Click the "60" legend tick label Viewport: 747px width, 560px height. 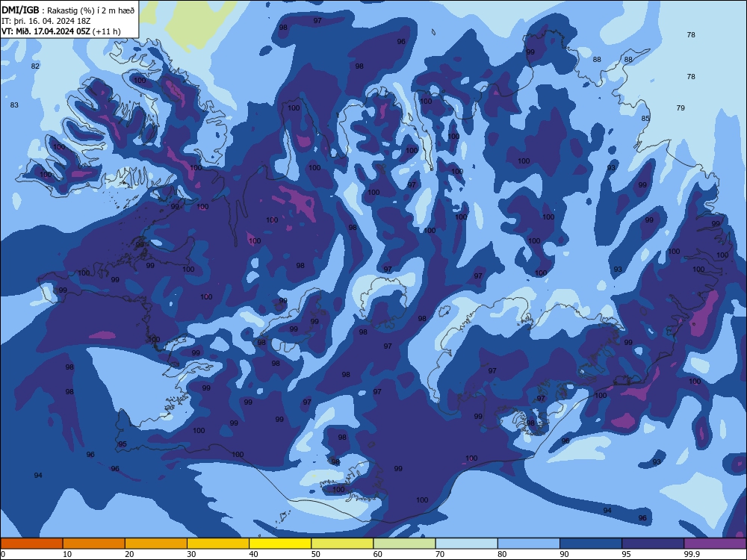[x=378, y=554]
